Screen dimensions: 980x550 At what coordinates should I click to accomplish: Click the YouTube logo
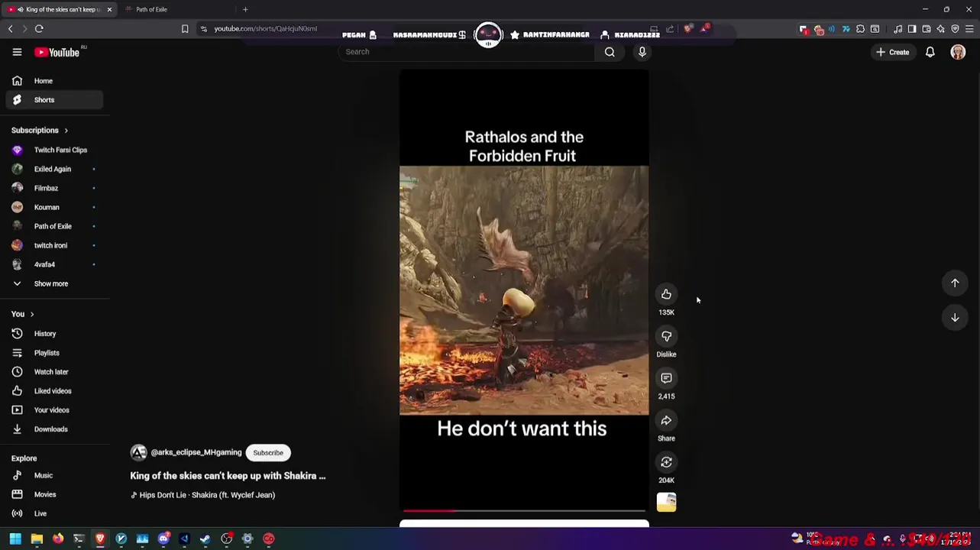click(57, 52)
